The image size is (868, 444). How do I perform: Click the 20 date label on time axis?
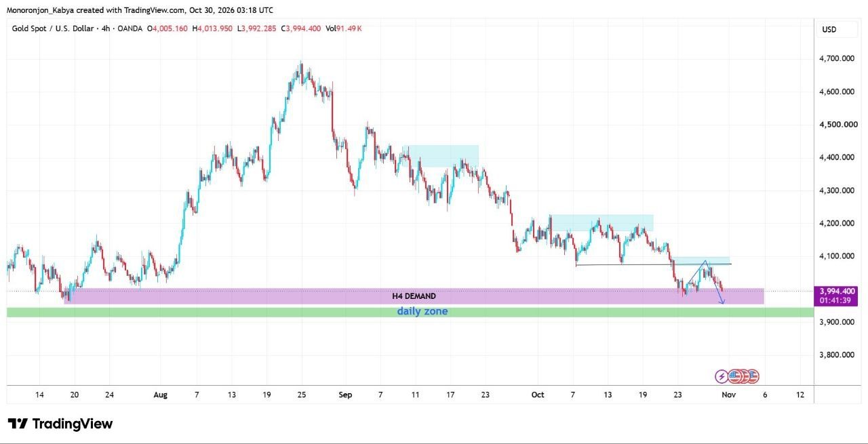pos(75,395)
